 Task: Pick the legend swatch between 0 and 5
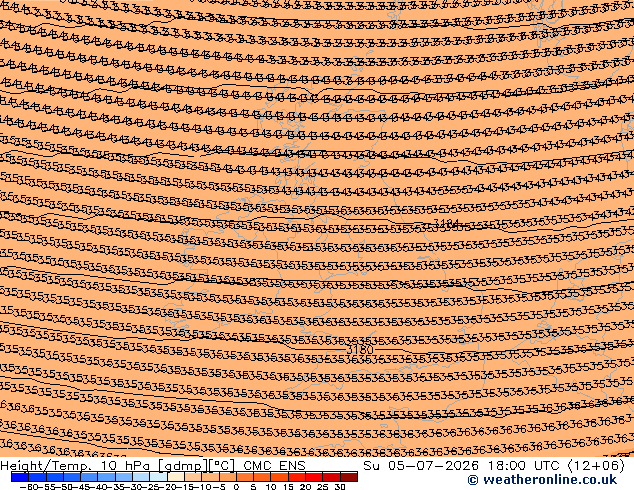245,477
